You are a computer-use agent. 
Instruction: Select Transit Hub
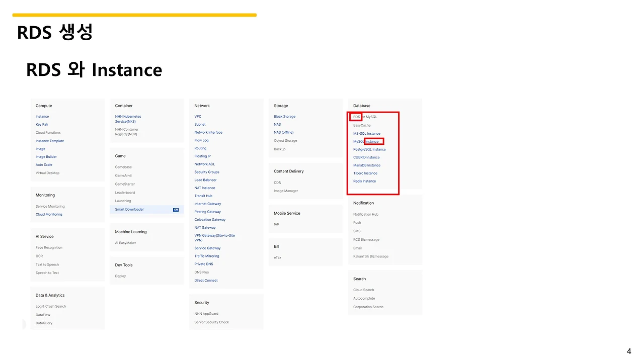203,196
